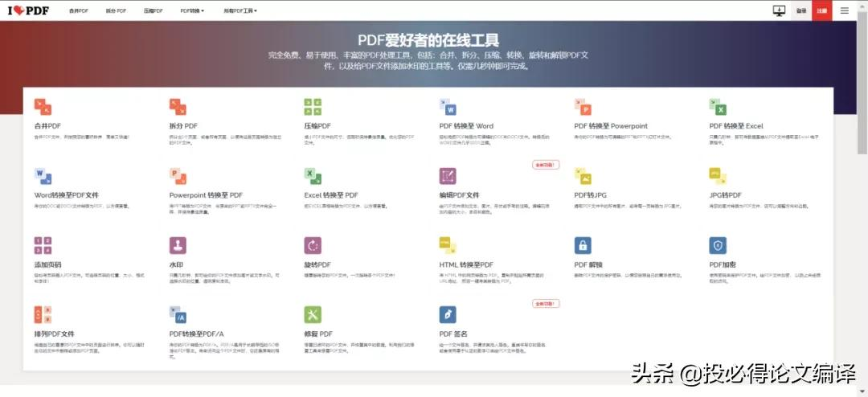Image resolution: width=868 pixels, height=397 pixels.
Task: Click the red 注册 sign-up button
Action: 822,10
